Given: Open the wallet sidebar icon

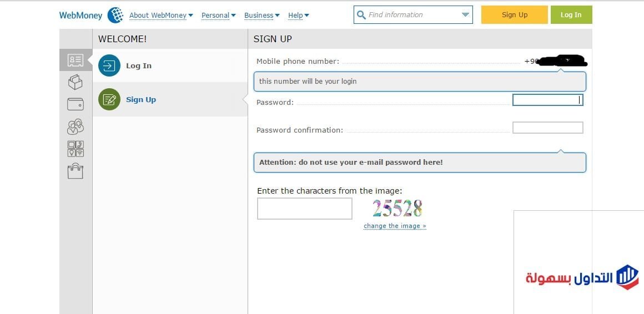Looking at the screenshot, I should (x=75, y=104).
